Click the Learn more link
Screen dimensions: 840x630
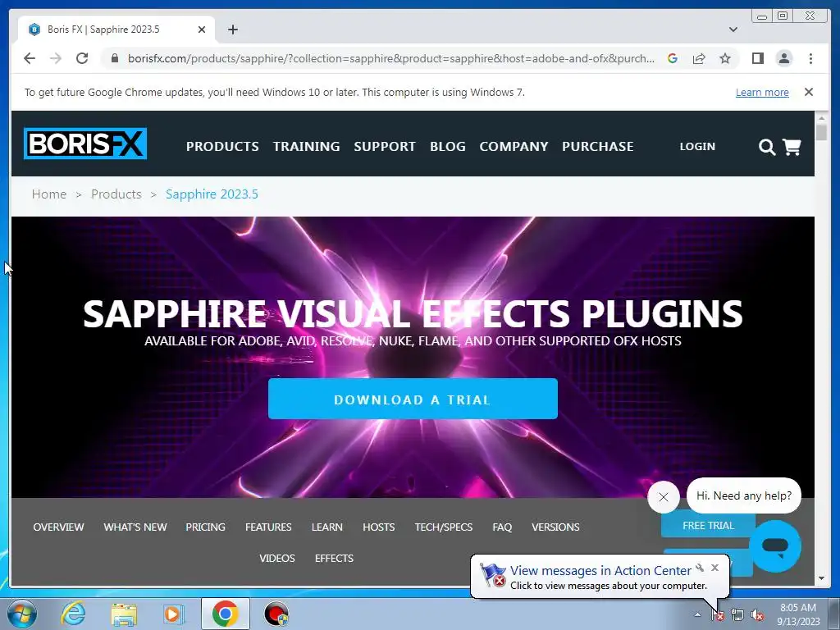(762, 92)
